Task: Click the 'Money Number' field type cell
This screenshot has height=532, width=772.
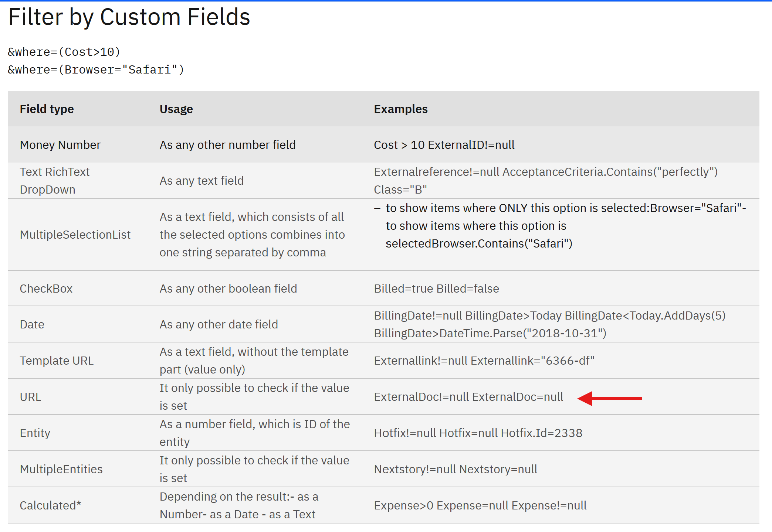Action: 60,145
